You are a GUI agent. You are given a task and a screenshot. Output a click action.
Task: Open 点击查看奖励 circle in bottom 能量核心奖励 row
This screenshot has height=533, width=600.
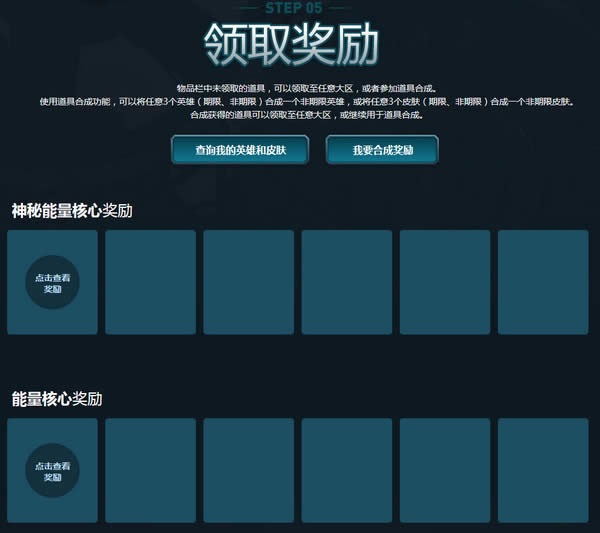pyautogui.click(x=52, y=470)
